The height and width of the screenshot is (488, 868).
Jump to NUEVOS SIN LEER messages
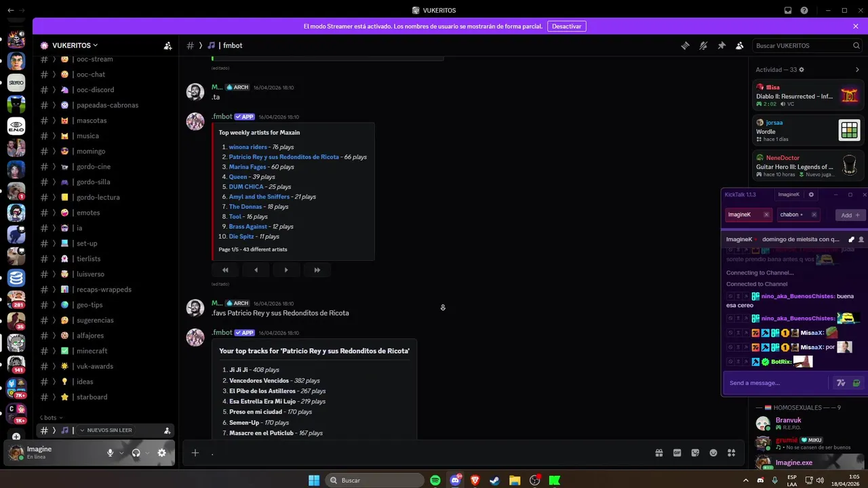point(105,430)
